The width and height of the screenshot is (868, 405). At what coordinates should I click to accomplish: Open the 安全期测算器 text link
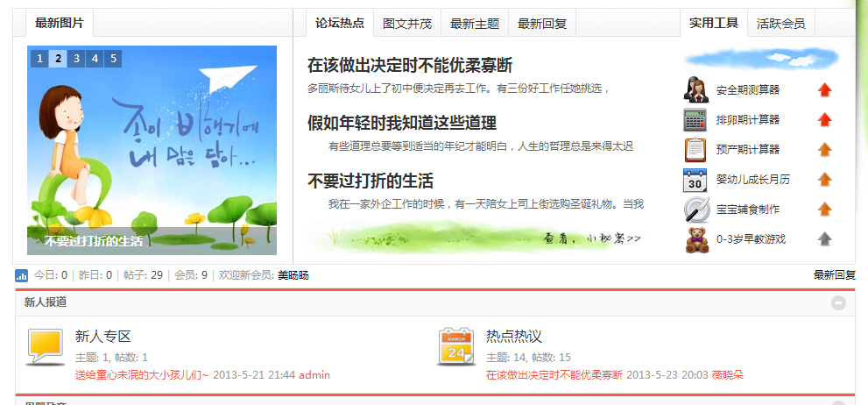tap(748, 89)
